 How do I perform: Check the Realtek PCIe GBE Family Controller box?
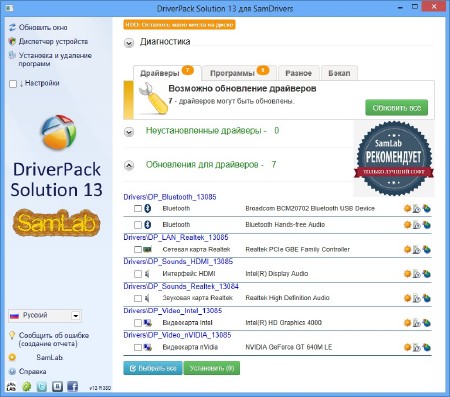pos(138,249)
